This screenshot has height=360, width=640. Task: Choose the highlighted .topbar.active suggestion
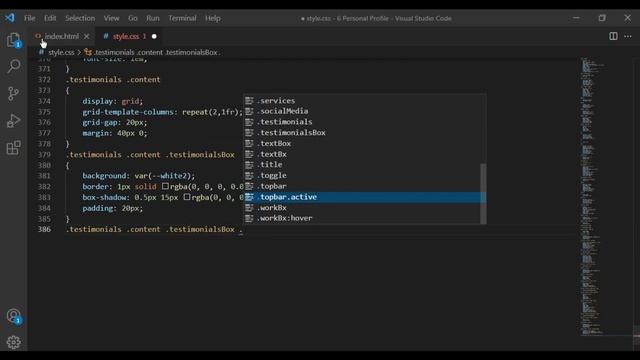coord(365,197)
